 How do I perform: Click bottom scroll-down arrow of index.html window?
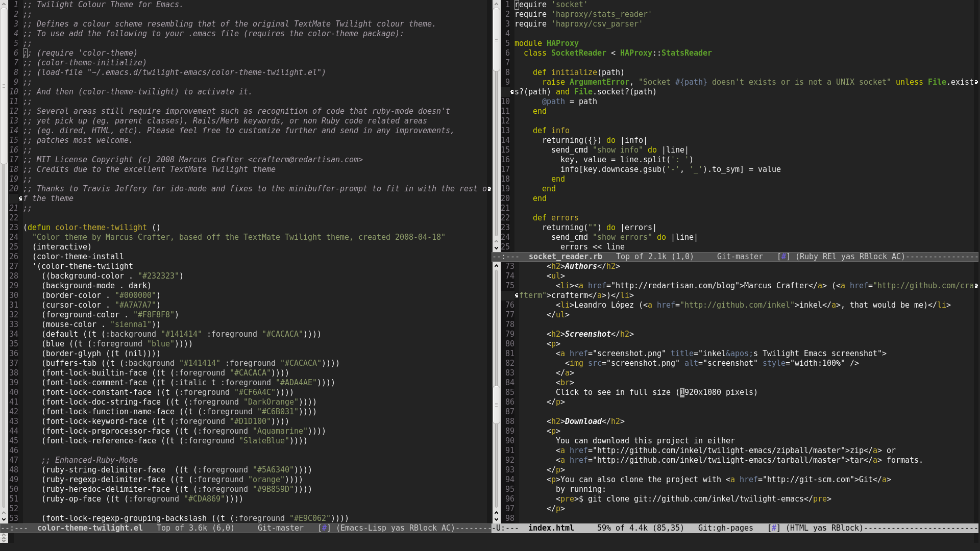[x=496, y=519]
